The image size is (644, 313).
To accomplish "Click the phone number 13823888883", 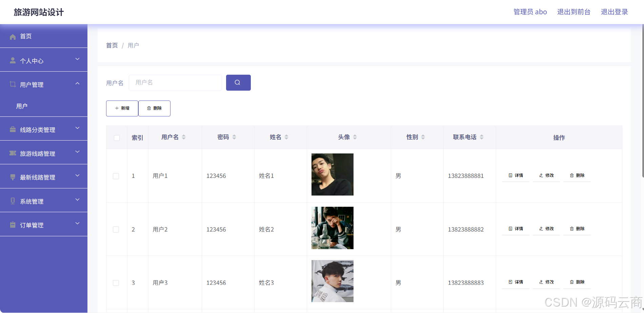I will pyautogui.click(x=466, y=283).
